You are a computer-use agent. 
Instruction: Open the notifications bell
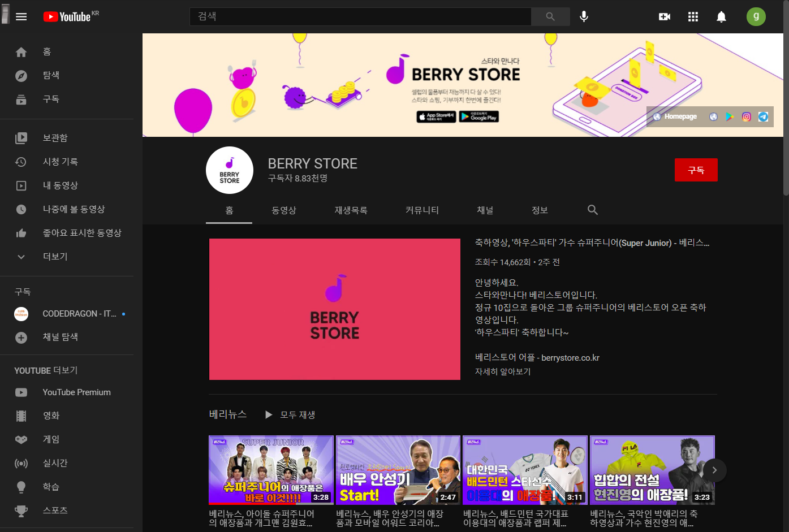tap(721, 16)
